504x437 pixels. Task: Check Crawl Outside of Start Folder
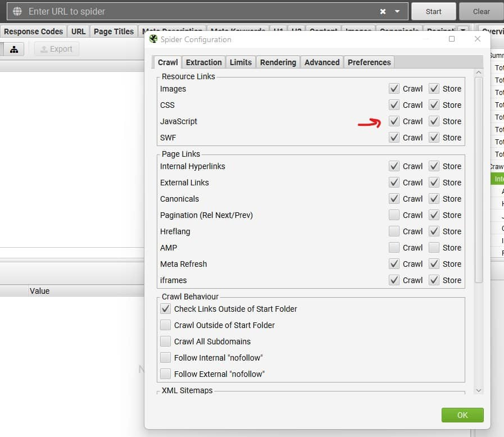click(x=165, y=325)
